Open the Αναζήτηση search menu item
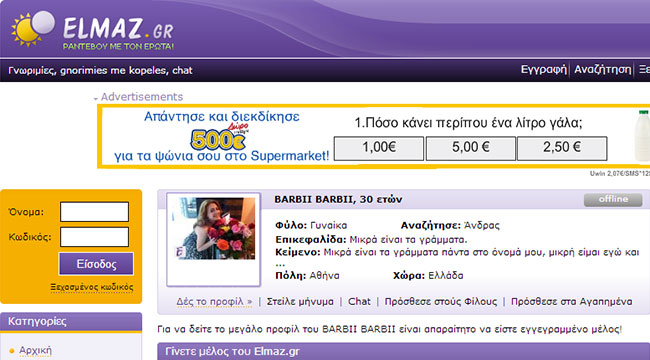This screenshot has width=650, height=360. click(x=602, y=70)
